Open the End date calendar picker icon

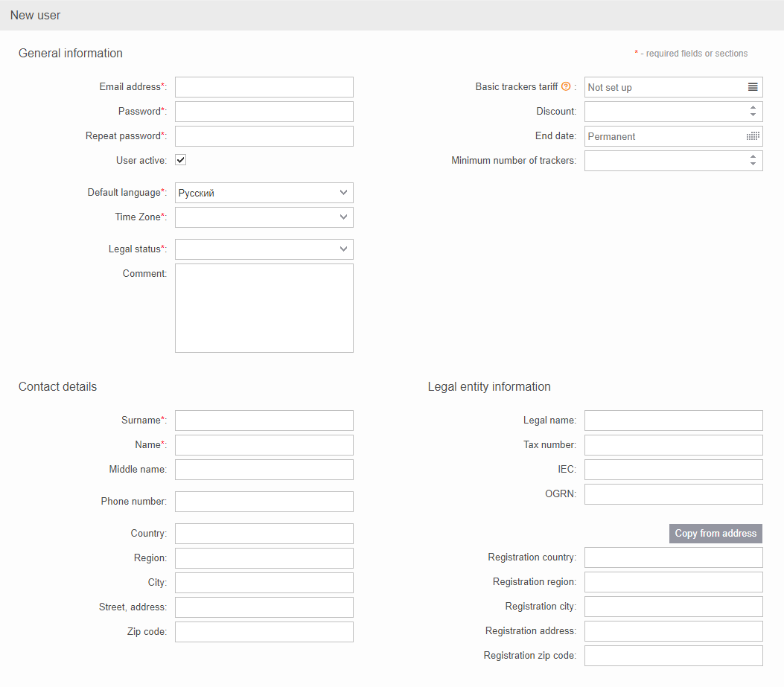pyautogui.click(x=753, y=136)
